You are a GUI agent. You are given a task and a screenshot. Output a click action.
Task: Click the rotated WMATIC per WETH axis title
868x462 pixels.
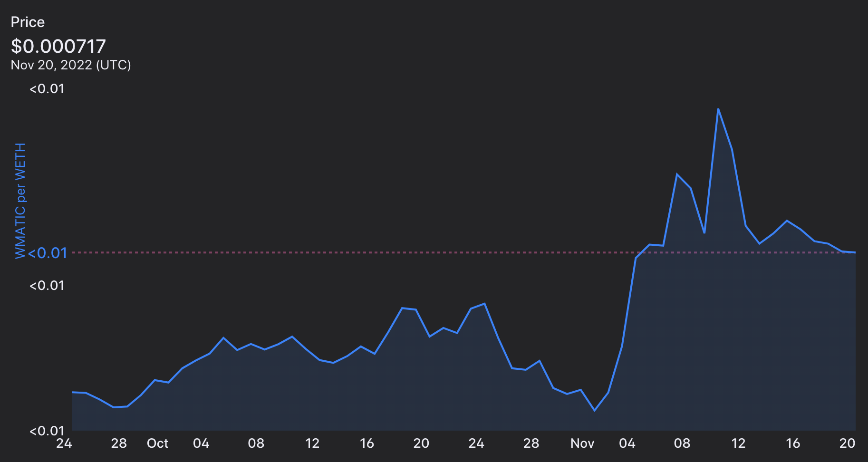point(20,201)
